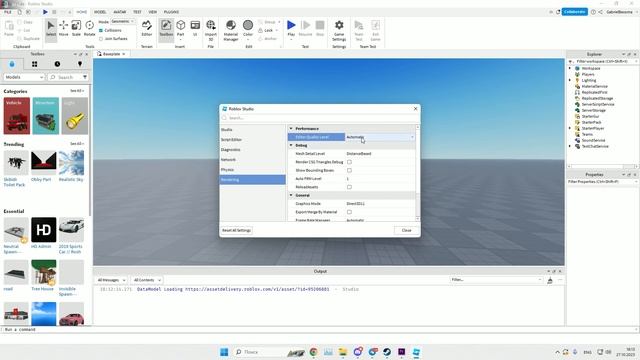This screenshot has width=640, height=360.
Task: Enable Show Bounding Boxes checkbox
Action: [x=349, y=170]
